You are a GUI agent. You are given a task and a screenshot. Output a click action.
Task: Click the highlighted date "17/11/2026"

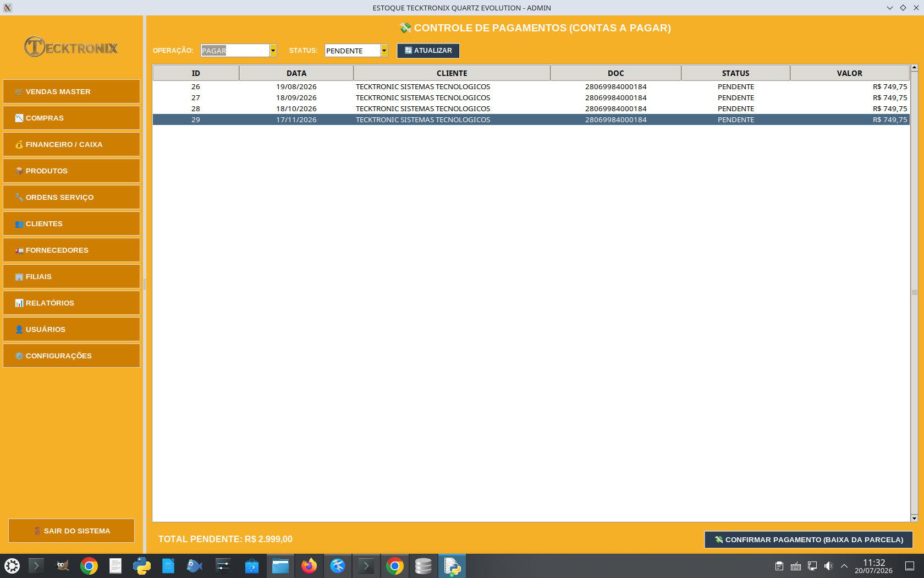click(x=296, y=119)
